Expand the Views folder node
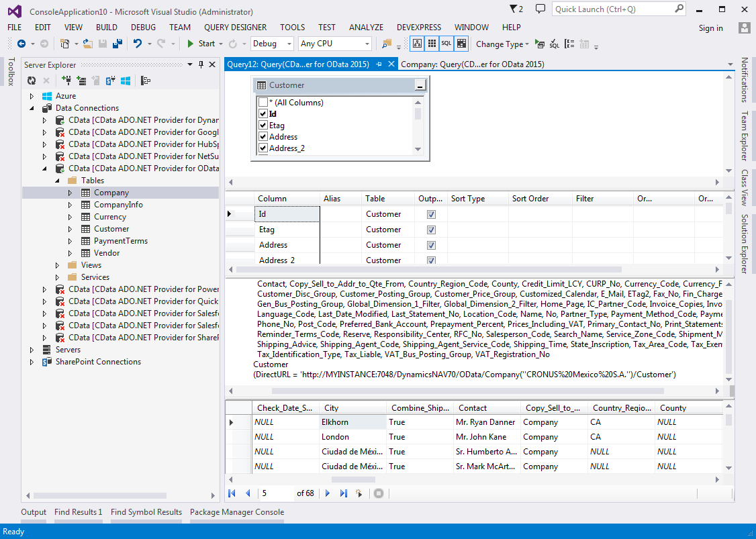The width and height of the screenshot is (756, 539). click(57, 265)
